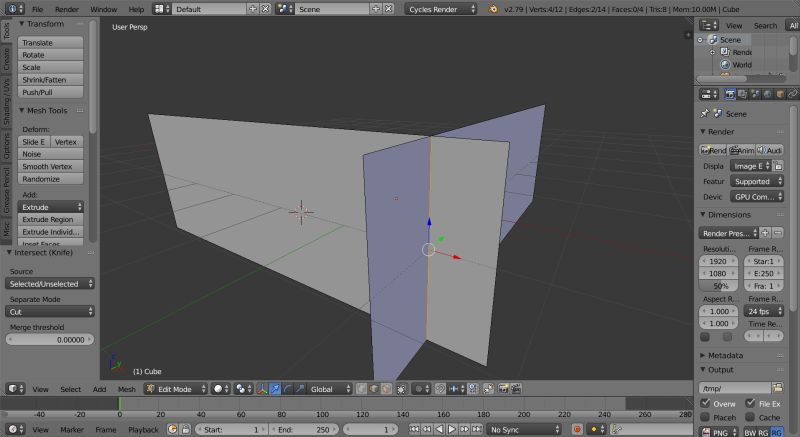Open the Select menu in 3D header

tap(70, 389)
